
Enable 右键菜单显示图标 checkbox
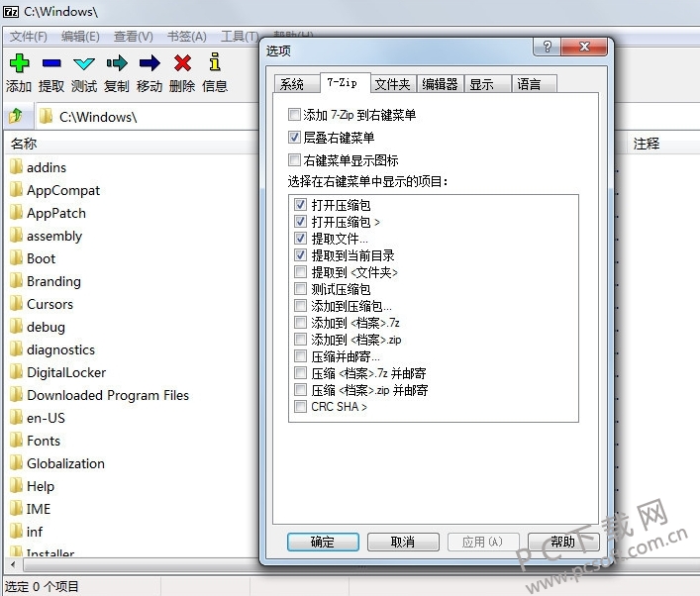point(294,159)
